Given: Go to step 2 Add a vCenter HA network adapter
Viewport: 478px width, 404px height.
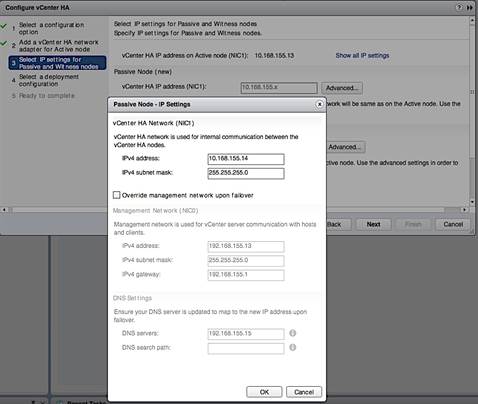Looking at the screenshot, I should pos(59,46).
